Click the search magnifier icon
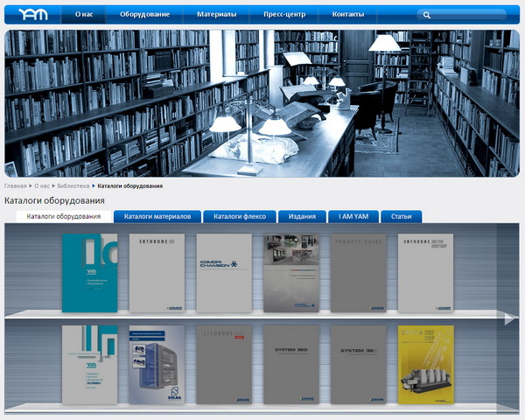Viewport: 525px width, 420px height. coord(426,15)
